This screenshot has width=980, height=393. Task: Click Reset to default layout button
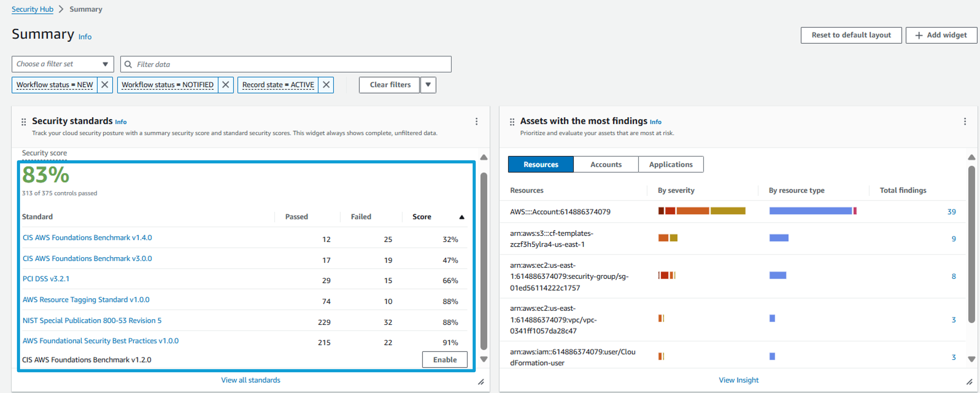pos(851,35)
